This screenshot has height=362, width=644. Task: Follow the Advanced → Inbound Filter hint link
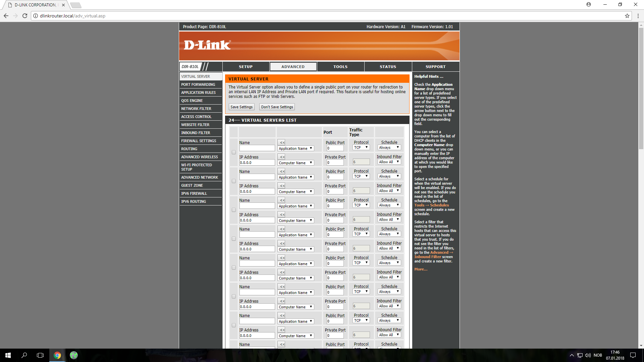pos(433,255)
